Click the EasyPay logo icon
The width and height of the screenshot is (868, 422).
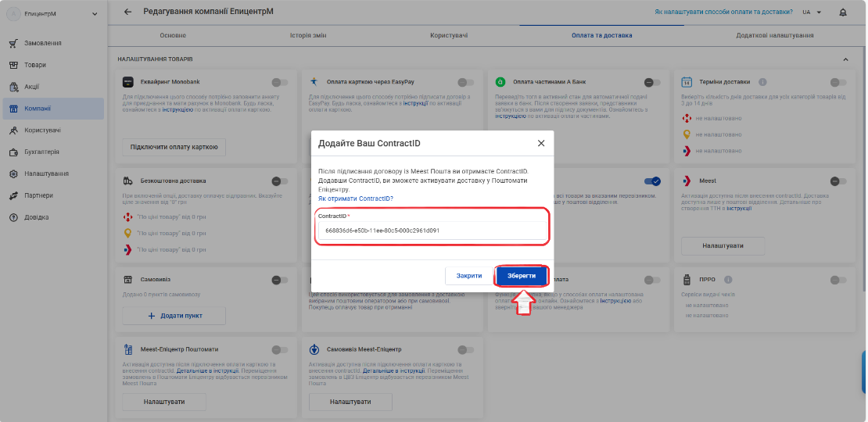314,82
